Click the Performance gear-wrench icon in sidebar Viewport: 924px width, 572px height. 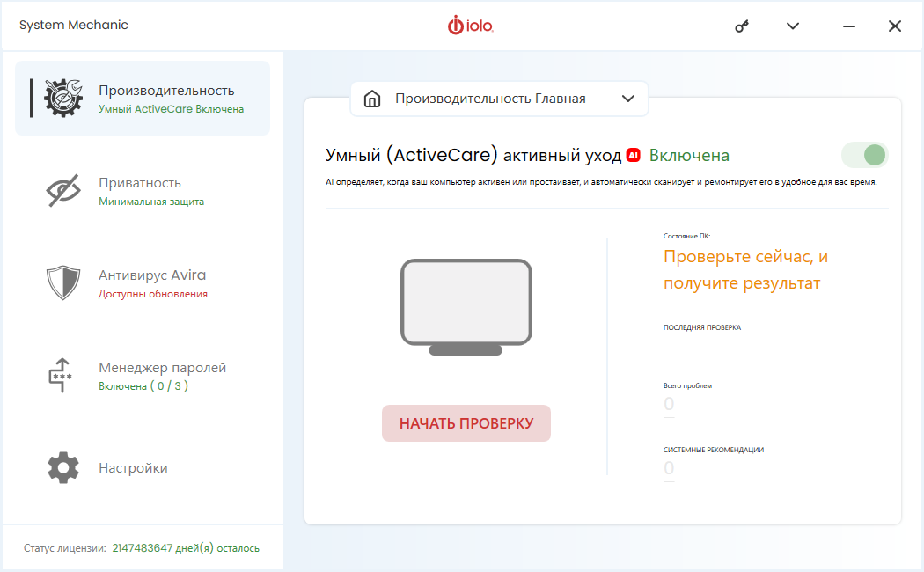pyautogui.click(x=62, y=98)
